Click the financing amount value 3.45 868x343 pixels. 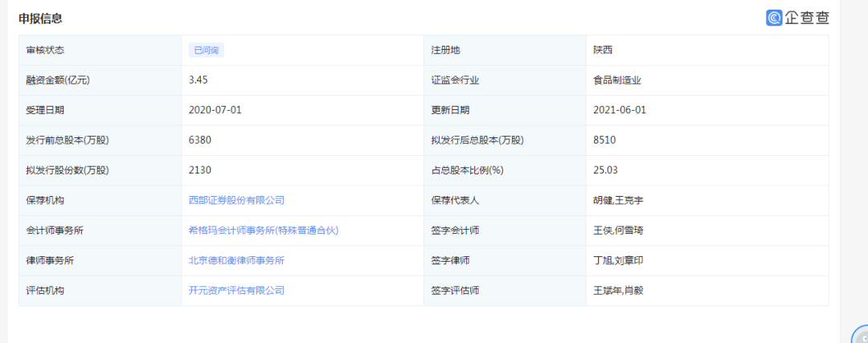(x=199, y=80)
